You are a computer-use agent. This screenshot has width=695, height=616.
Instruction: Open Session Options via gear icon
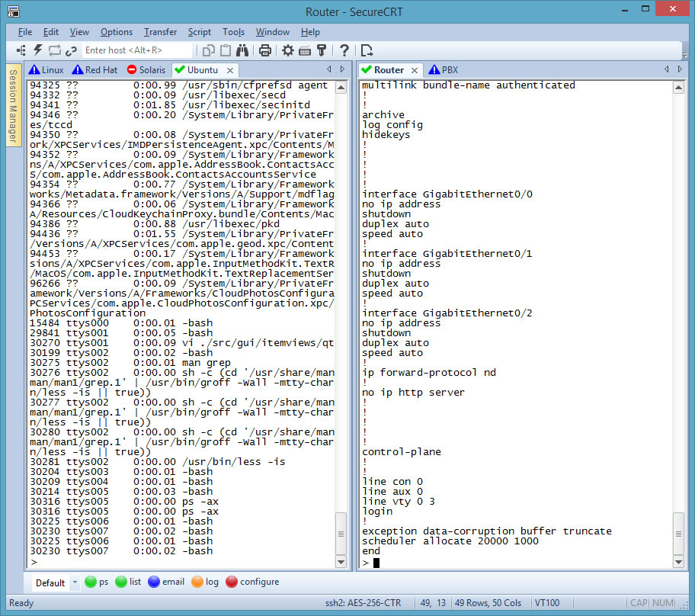[288, 50]
